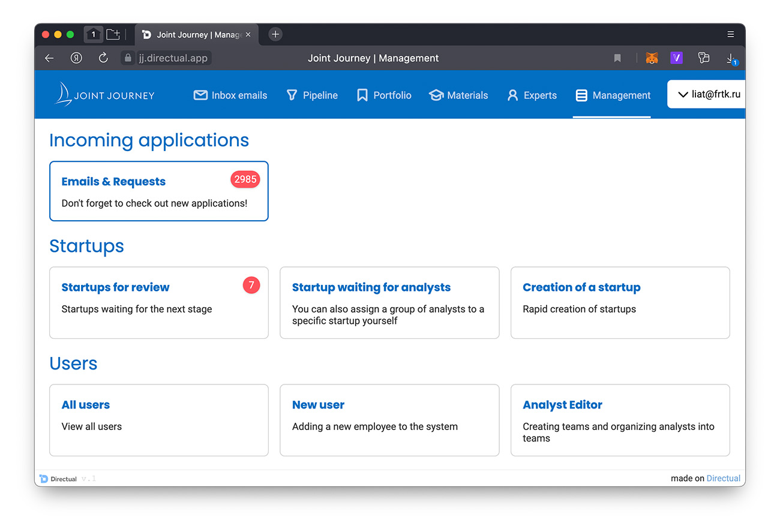Open the Analyst Editor card
Viewport: 780px width, 532px height.
(620, 420)
